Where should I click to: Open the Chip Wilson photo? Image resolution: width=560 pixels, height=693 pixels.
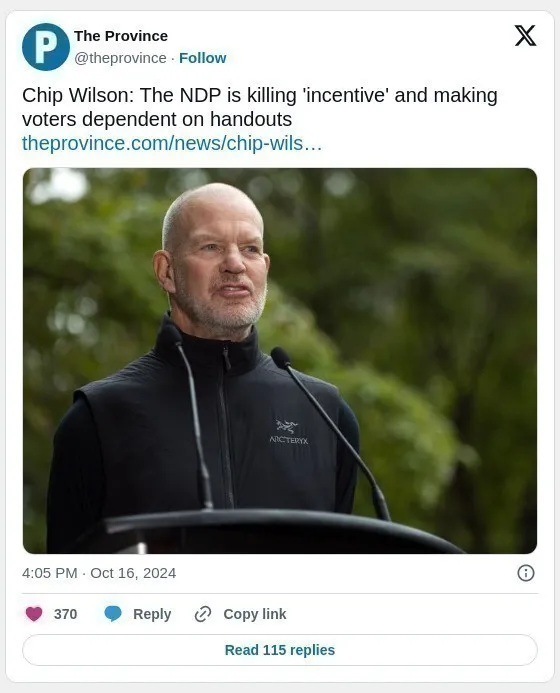(x=280, y=361)
